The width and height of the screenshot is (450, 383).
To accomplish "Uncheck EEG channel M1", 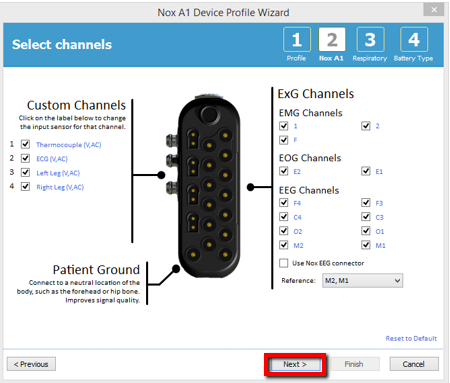I will 366,245.
